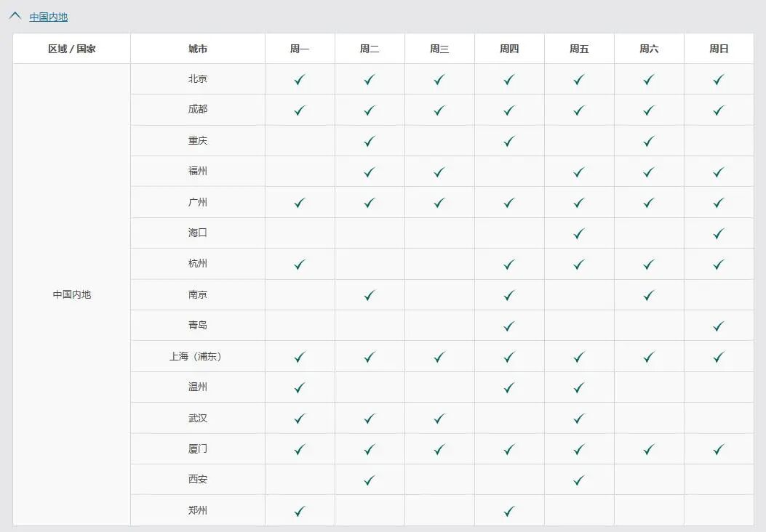Viewport: 766px width, 532px height.
Task: Click 南京 checkmark under 周二
Action: [x=370, y=295]
